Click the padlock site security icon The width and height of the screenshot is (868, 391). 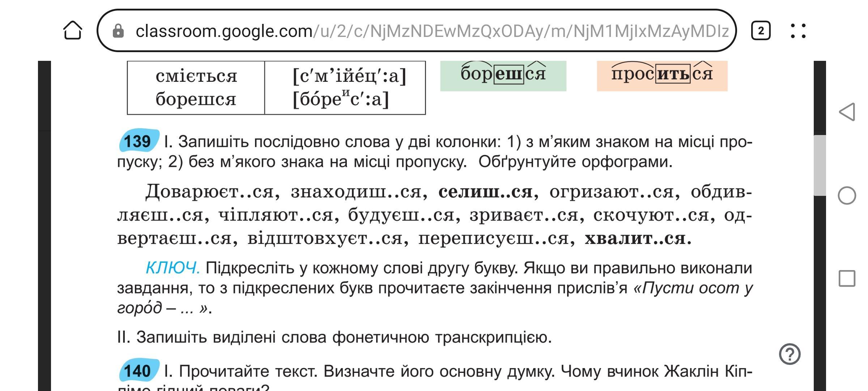pos(118,31)
